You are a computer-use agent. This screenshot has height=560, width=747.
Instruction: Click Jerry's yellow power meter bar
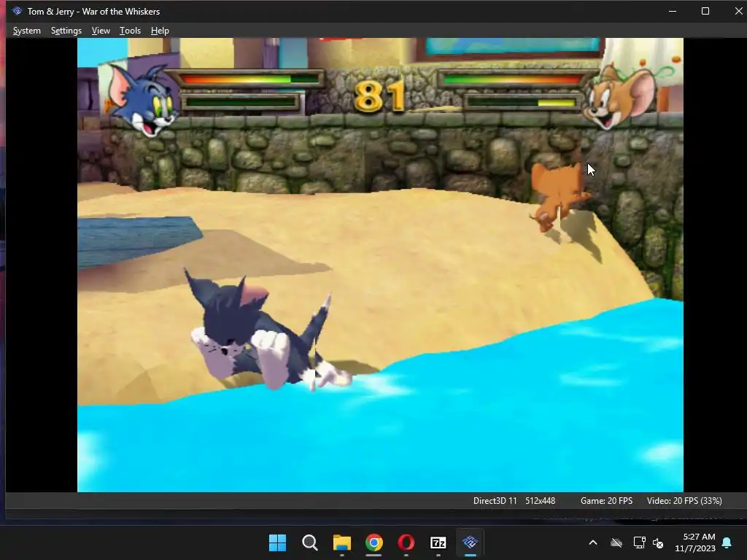(522, 102)
